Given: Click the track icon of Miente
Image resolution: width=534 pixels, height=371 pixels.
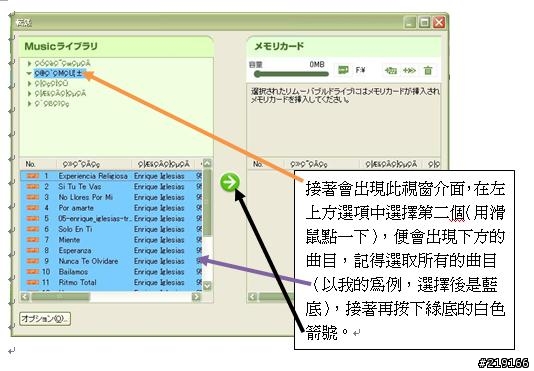Looking at the screenshot, I should coord(33,240).
